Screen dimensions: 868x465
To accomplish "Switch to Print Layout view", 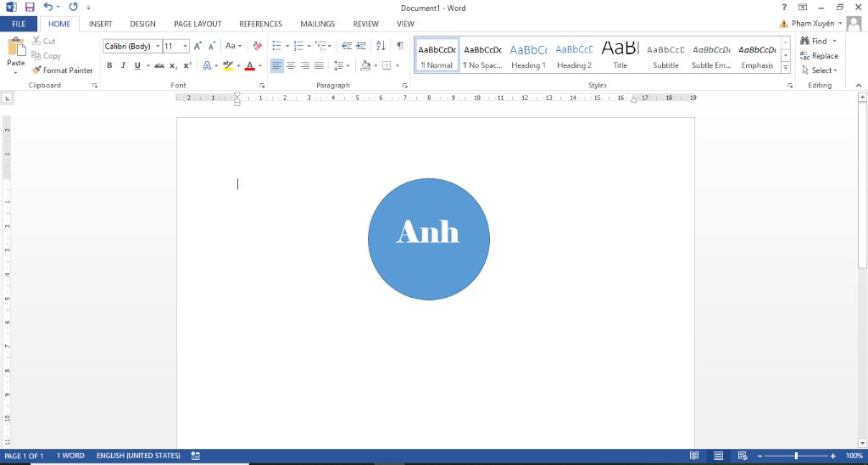I will (718, 456).
